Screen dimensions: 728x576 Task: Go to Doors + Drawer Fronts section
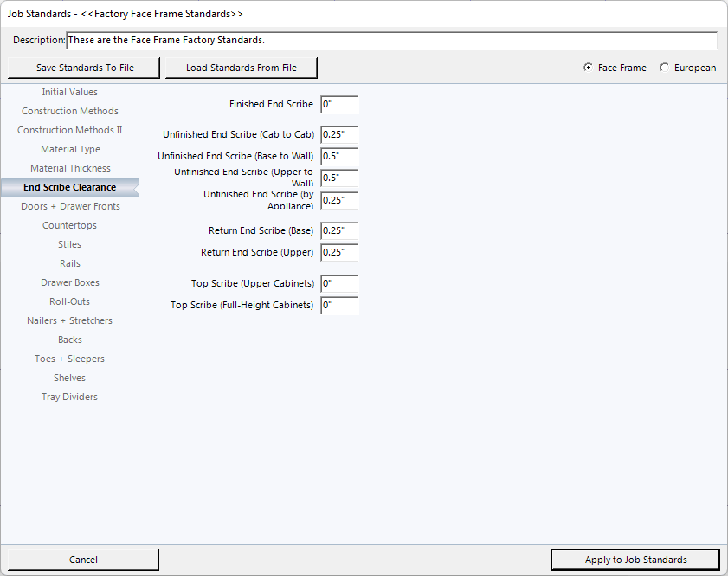coord(69,206)
